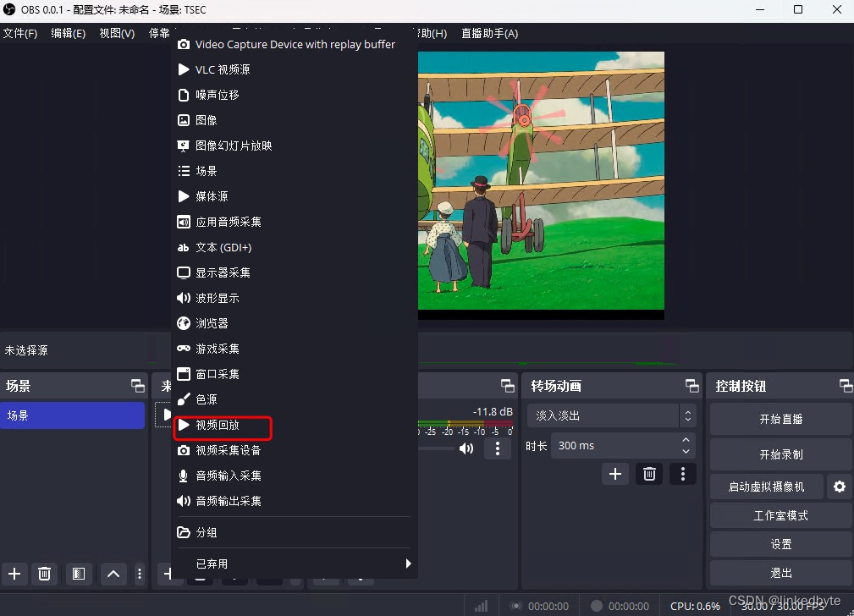Click the 窗口采集 window icon
This screenshot has height=616, width=854.
(184, 374)
